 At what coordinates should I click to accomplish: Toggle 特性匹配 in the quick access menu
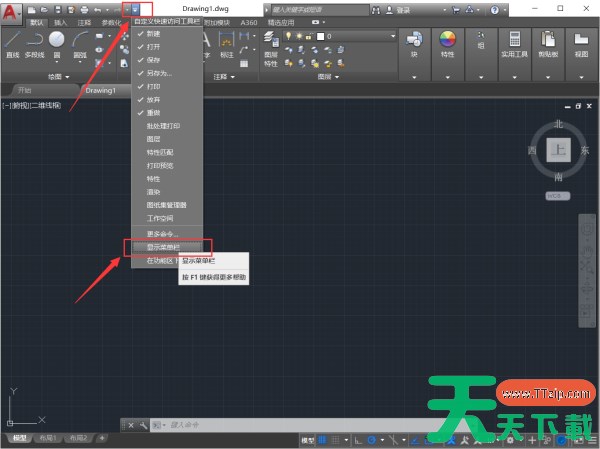160,152
